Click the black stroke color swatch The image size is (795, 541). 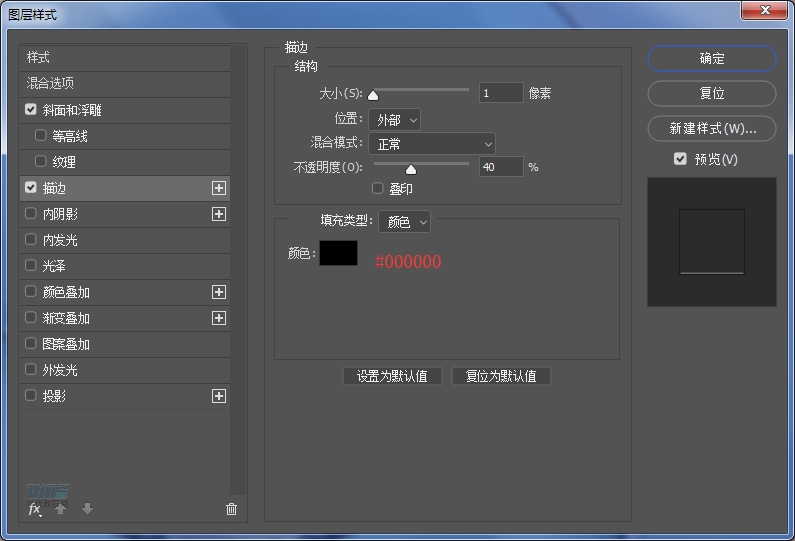pyautogui.click(x=338, y=254)
